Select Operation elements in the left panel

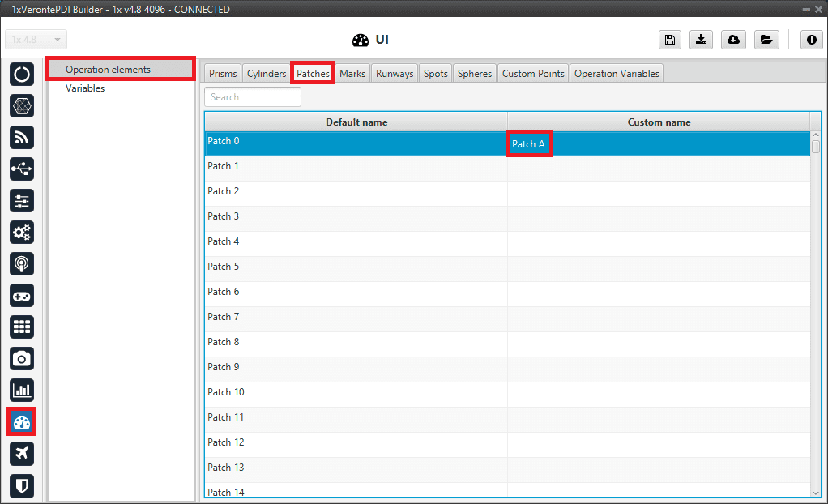click(x=108, y=70)
